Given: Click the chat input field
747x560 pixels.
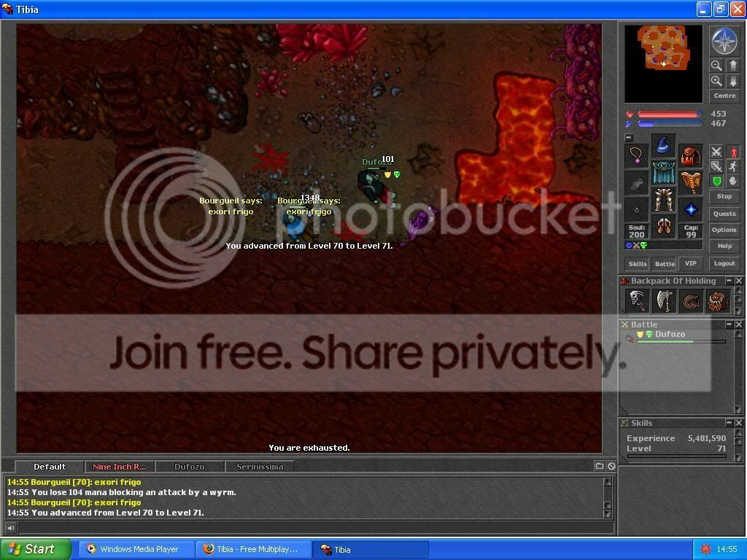Looking at the screenshot, I should [x=316, y=528].
